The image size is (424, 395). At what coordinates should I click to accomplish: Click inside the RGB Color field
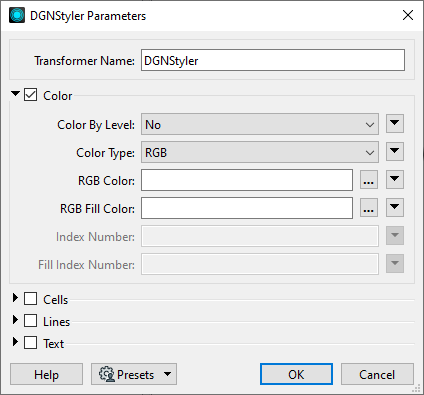coord(247,180)
